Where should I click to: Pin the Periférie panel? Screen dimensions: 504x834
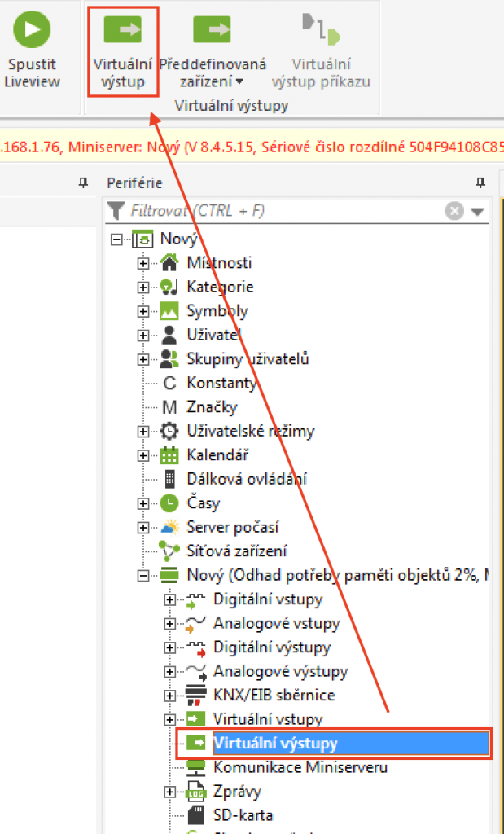pyautogui.click(x=480, y=183)
